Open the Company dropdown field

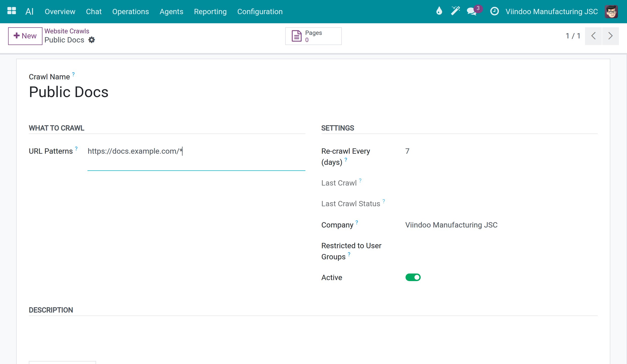click(x=501, y=225)
